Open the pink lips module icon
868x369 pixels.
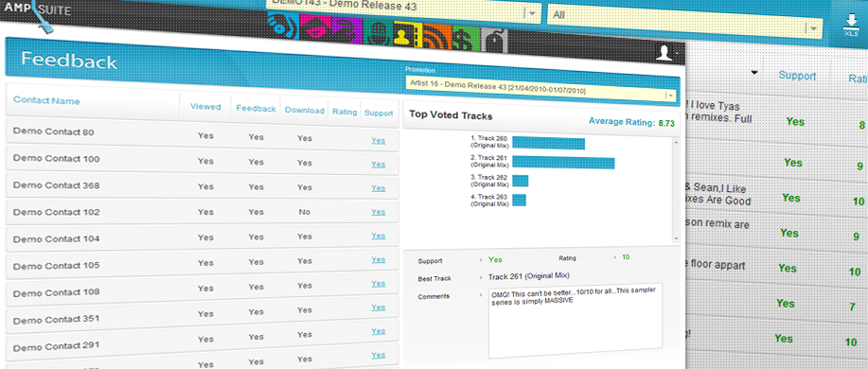(x=315, y=28)
